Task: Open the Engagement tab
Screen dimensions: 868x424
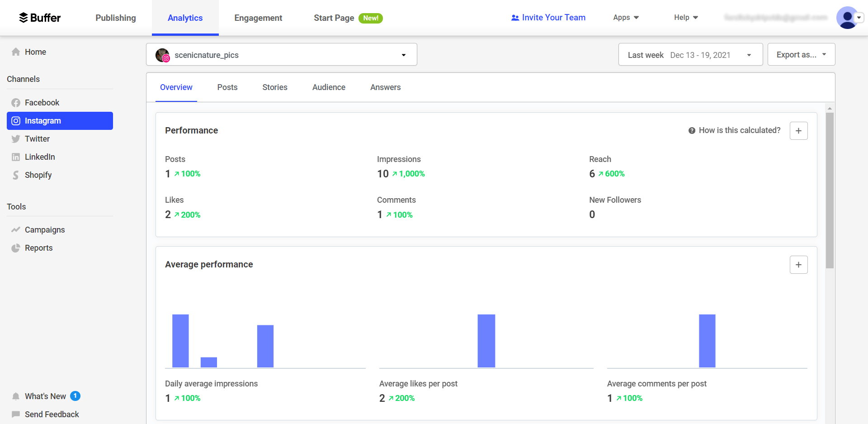Action: click(258, 18)
